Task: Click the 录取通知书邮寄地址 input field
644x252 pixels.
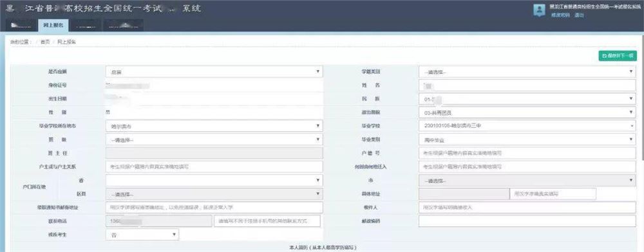Action: 214,207
